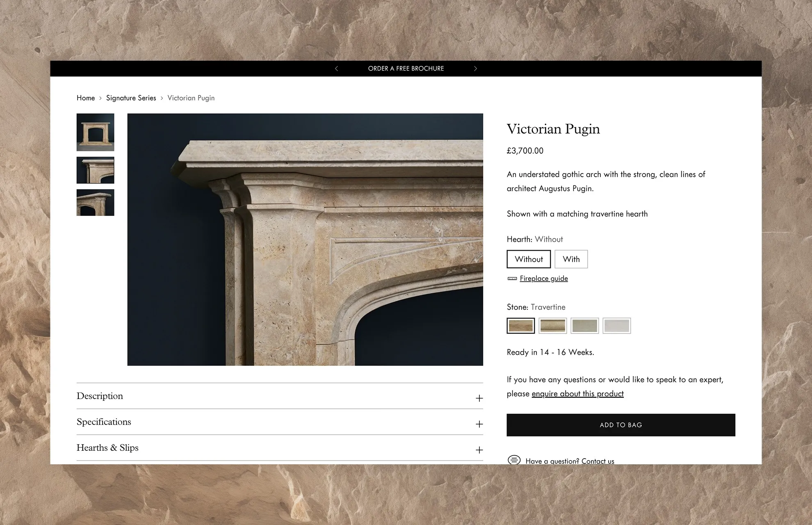Click the Add to Bag button
Viewport: 812px width, 525px height.
620,425
